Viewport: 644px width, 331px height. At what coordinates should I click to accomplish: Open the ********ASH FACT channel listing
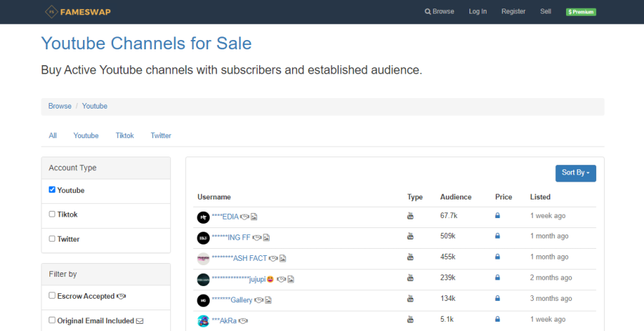point(239,258)
